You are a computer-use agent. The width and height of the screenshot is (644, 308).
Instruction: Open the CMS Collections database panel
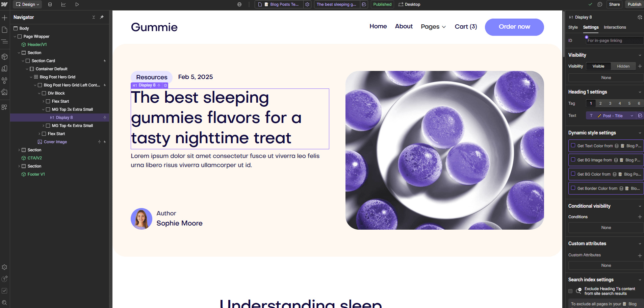[x=50, y=4]
